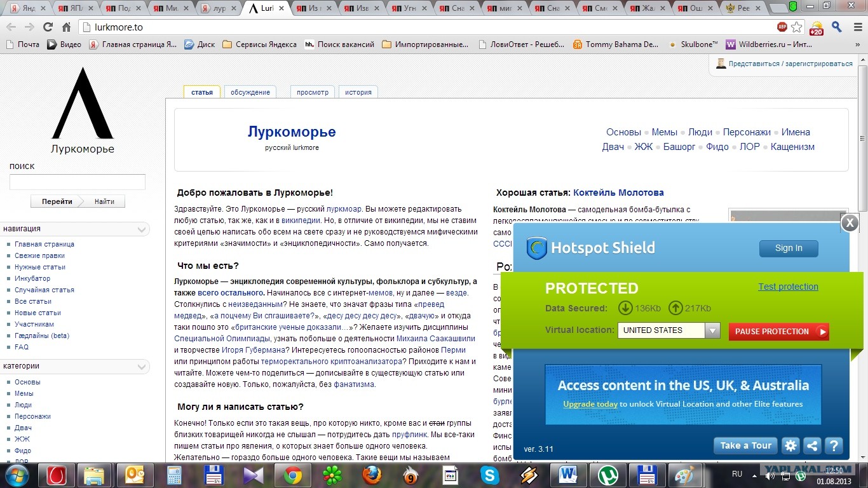Open the Инкубатор sidebar link
This screenshot has width=868, height=488.
[x=32, y=278]
